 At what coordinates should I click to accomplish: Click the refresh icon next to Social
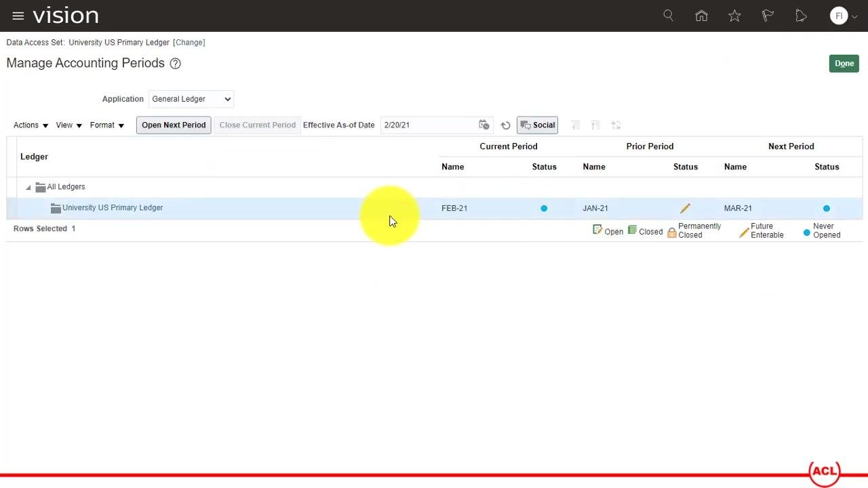point(505,125)
